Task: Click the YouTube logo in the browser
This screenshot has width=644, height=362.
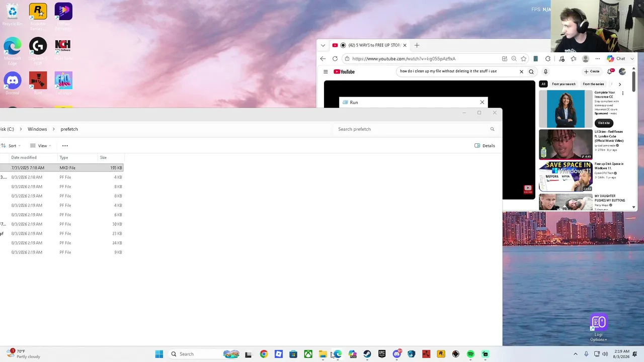Action: tap(344, 72)
